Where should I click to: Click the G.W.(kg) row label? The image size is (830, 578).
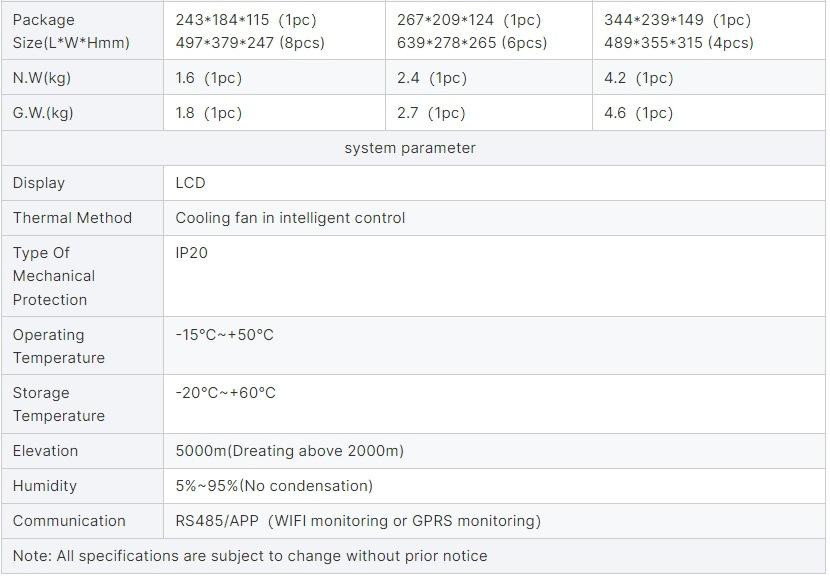pyautogui.click(x=43, y=113)
